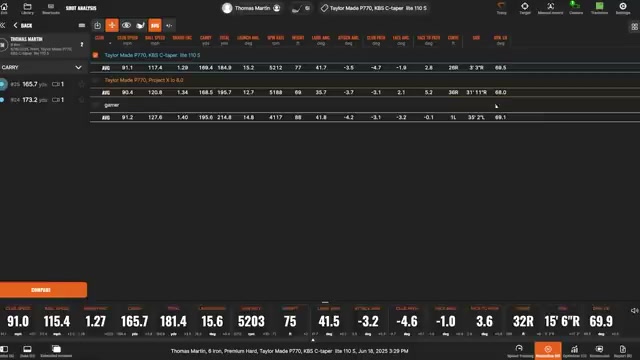Open the highlighted orange bottom bar icon

pyautogui.click(x=548, y=350)
